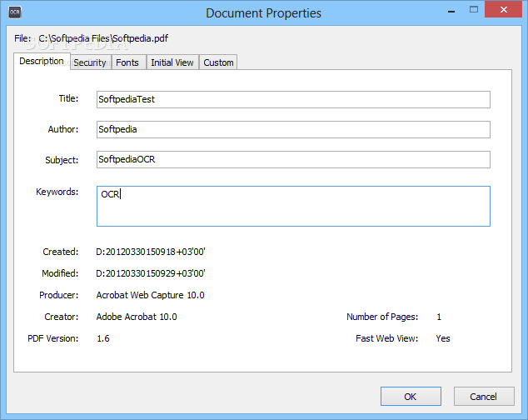Open the Fonts tab
528x420 pixels.
pos(127,62)
